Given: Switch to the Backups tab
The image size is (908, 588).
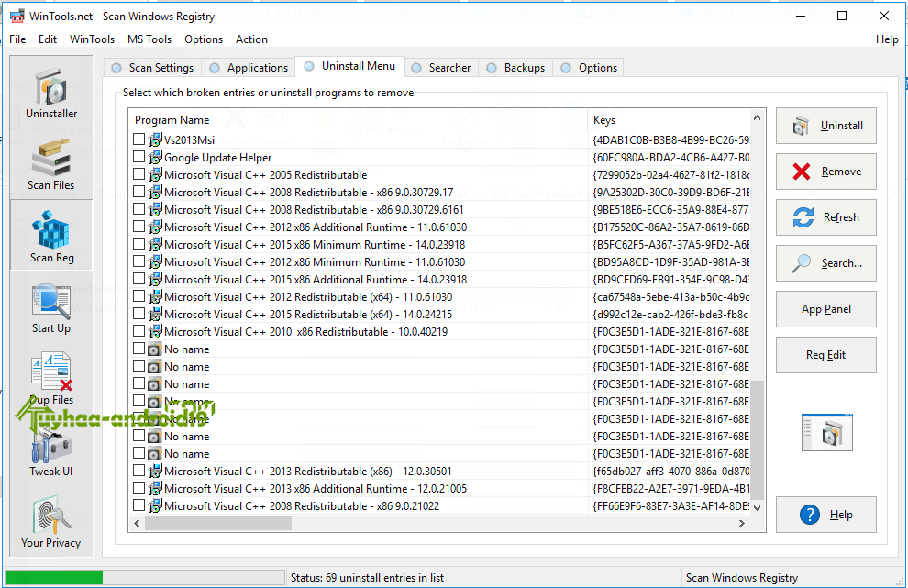Looking at the screenshot, I should click(x=515, y=68).
